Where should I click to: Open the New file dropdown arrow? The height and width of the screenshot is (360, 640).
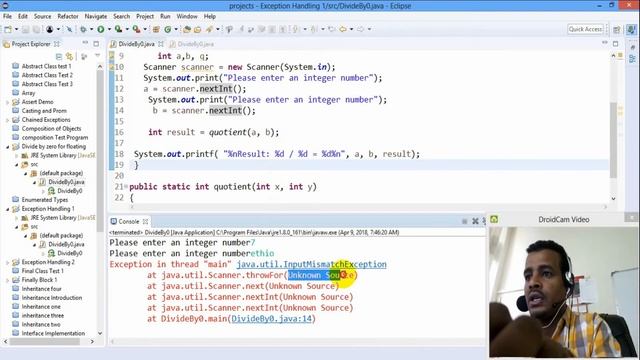point(16,29)
